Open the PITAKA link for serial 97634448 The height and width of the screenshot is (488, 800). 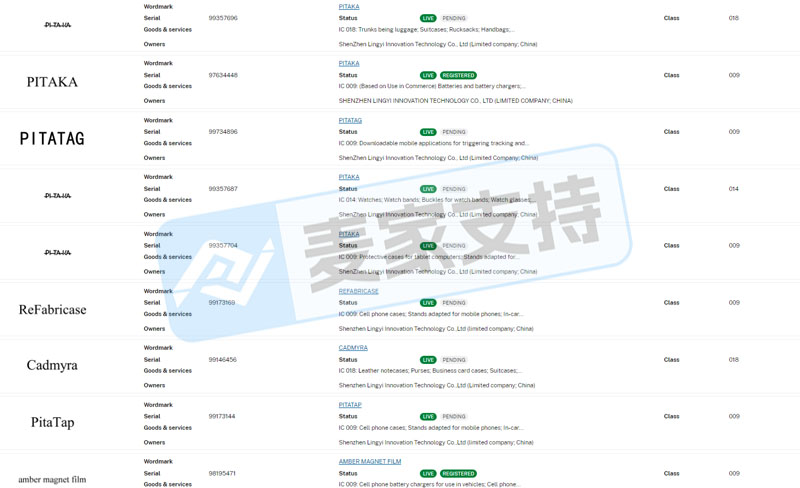pyautogui.click(x=349, y=63)
